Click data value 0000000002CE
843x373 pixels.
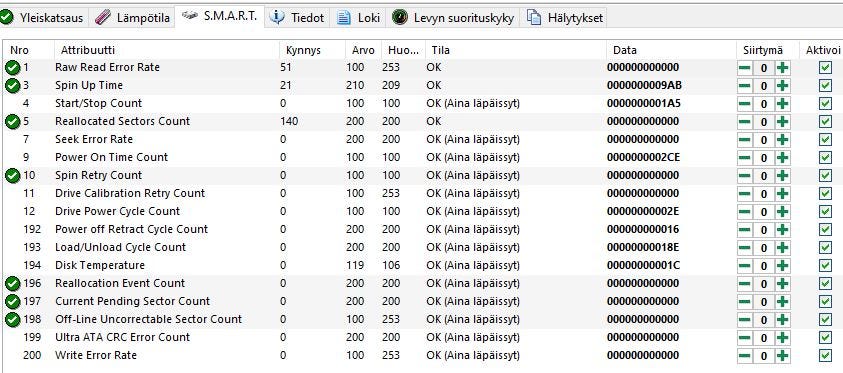pos(643,157)
